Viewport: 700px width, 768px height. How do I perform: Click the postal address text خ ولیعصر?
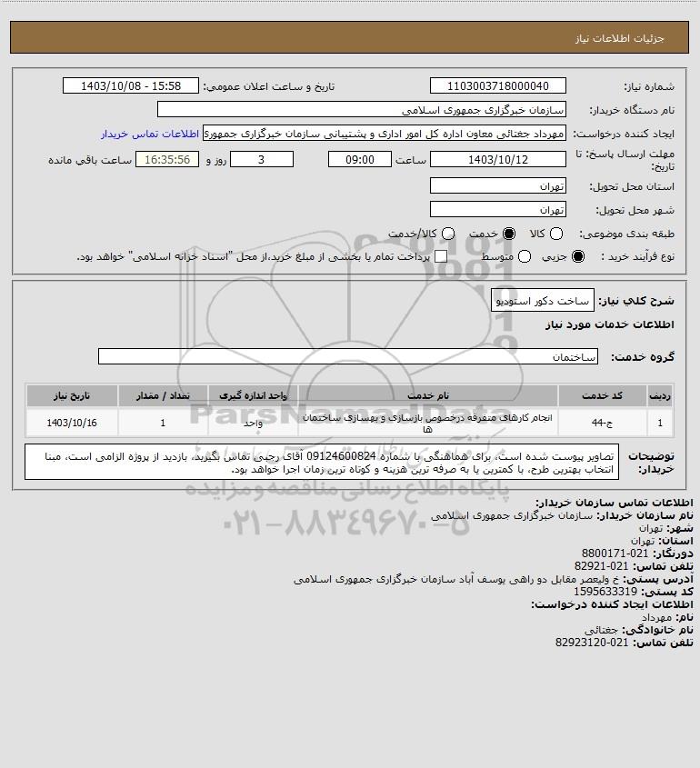[456, 579]
